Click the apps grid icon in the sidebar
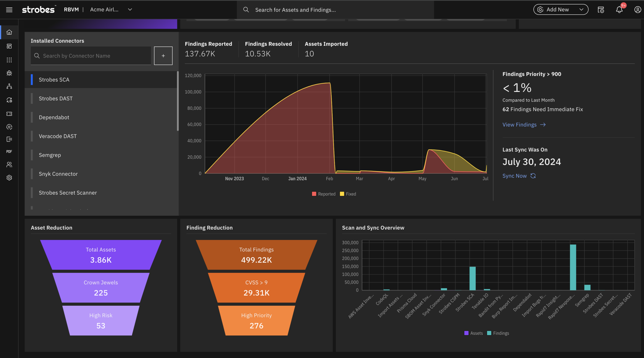The height and width of the screenshot is (358, 644). (x=9, y=60)
